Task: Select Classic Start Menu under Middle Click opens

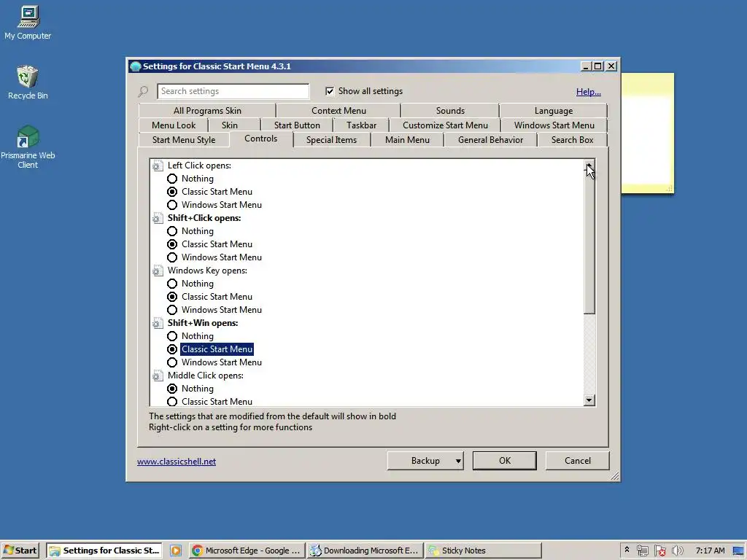Action: pyautogui.click(x=172, y=402)
